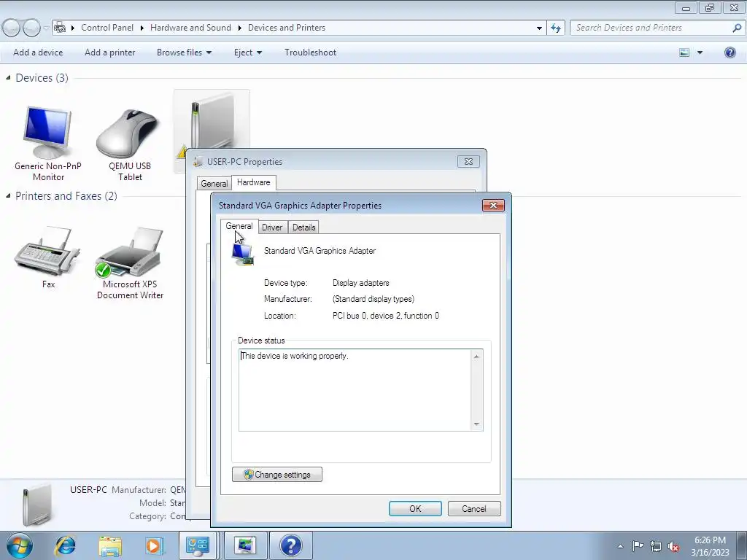Viewport: 747px width, 560px height.
Task: Select the Fax printer icon
Action: [47, 257]
